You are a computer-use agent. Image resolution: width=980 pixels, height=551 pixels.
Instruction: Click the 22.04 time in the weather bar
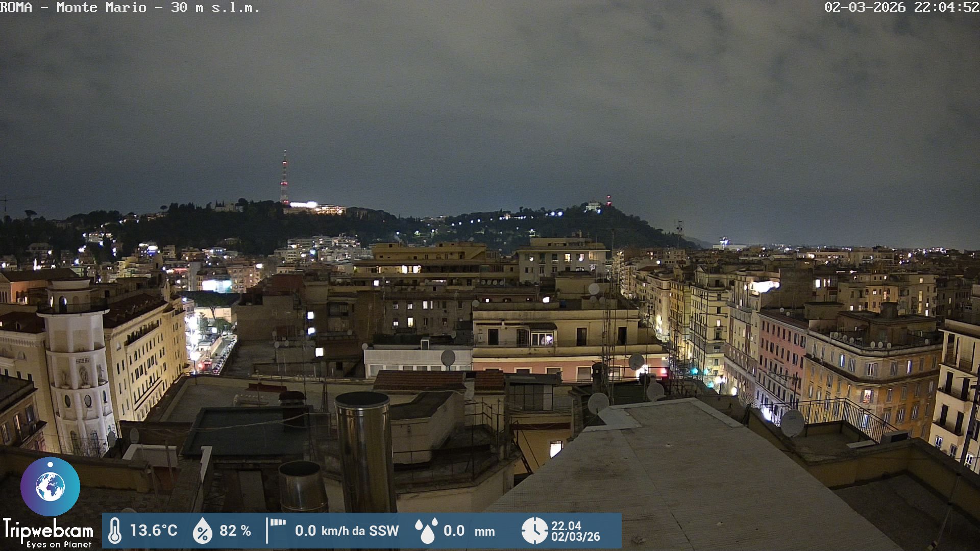coord(566,525)
